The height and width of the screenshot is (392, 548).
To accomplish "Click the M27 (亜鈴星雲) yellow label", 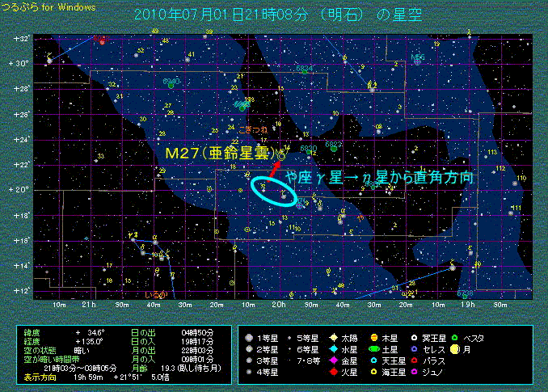I will pyautogui.click(x=220, y=153).
